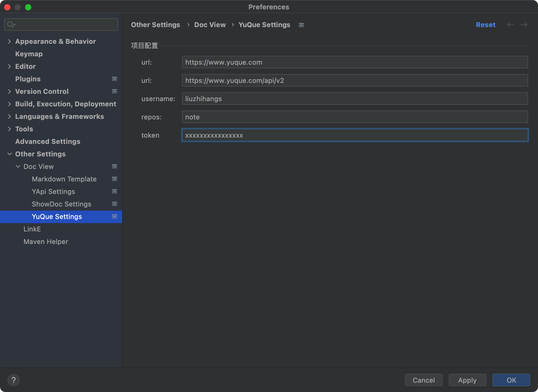
Task: Collapse the Doc View tree node
Action: tap(18, 166)
